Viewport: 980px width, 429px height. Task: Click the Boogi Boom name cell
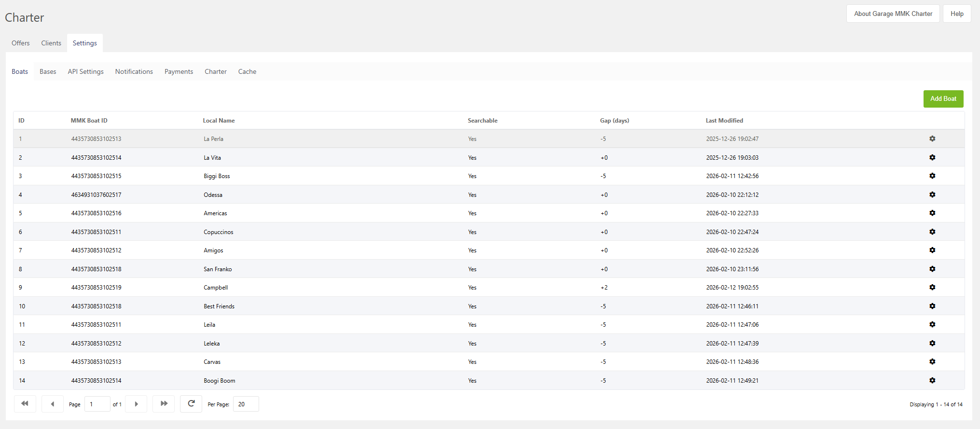pos(220,381)
